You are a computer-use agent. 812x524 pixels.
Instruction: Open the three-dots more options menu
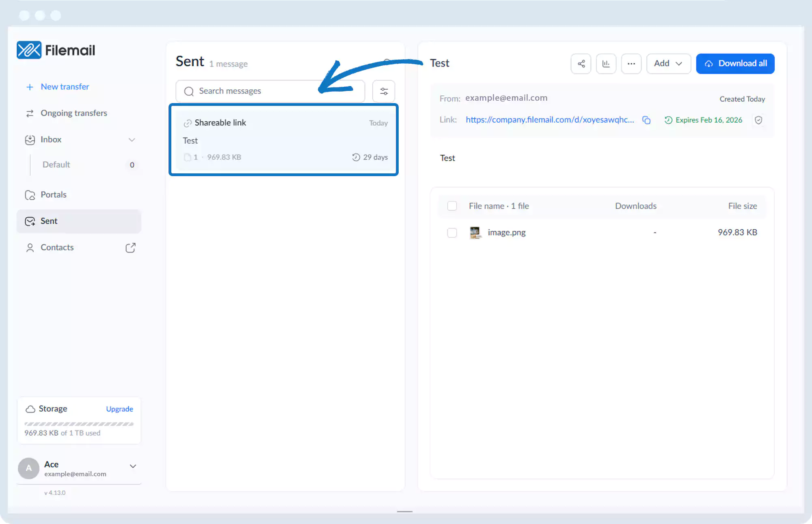point(631,64)
